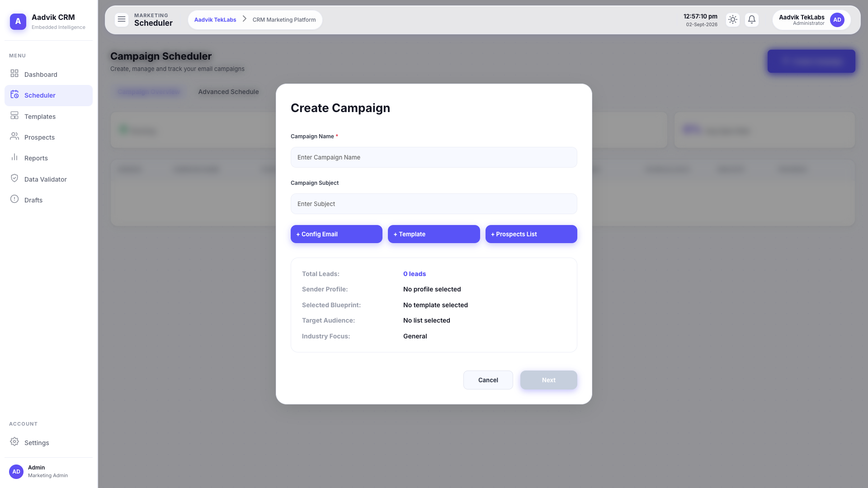Click the 'No template selected' text
Screen dimensions: 868x488
coord(435,305)
